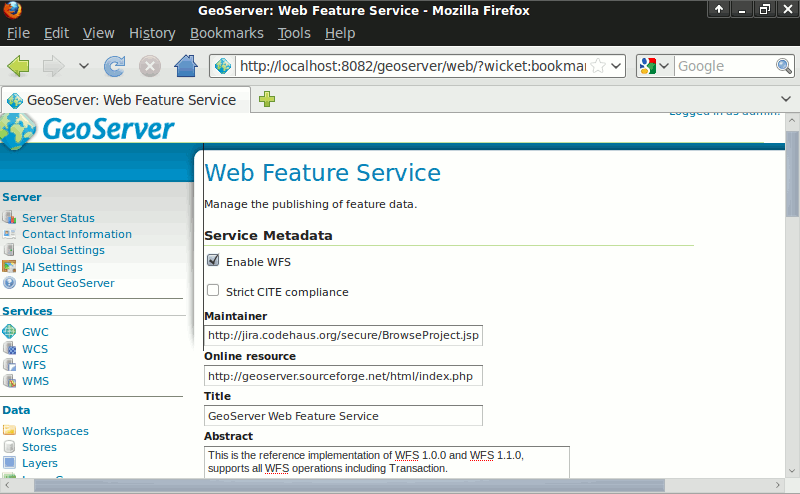Click the horizontal scrollbar thumb
This screenshot has width=800, height=494.
[x=349, y=485]
